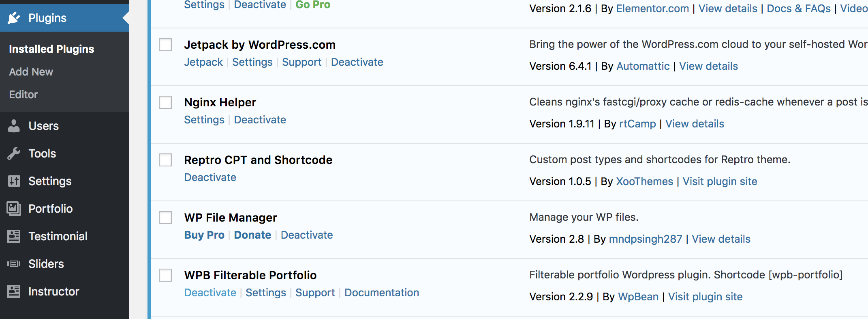The image size is (868, 319).
Task: Open Jetpack plugin Settings link
Action: [x=252, y=62]
